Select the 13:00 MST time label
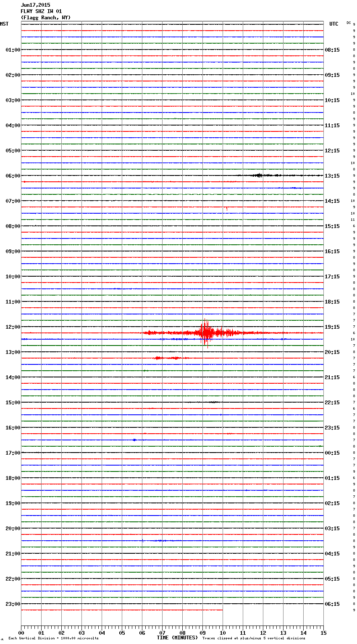Viewport: 357px width, 644px height. pos(13,352)
